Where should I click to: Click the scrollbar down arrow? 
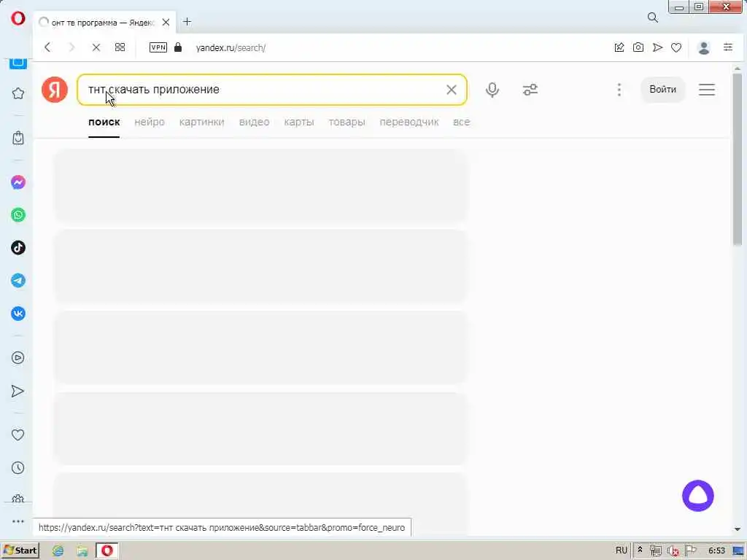tap(737, 529)
